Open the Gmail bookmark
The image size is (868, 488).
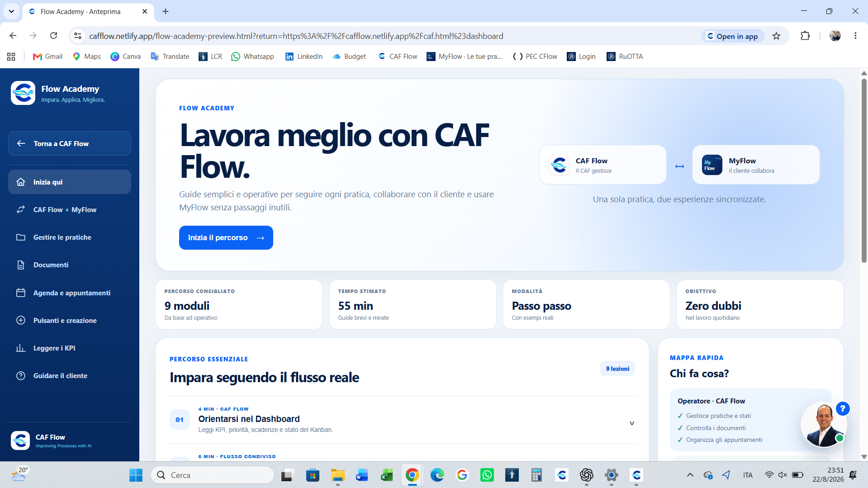pos(47,57)
